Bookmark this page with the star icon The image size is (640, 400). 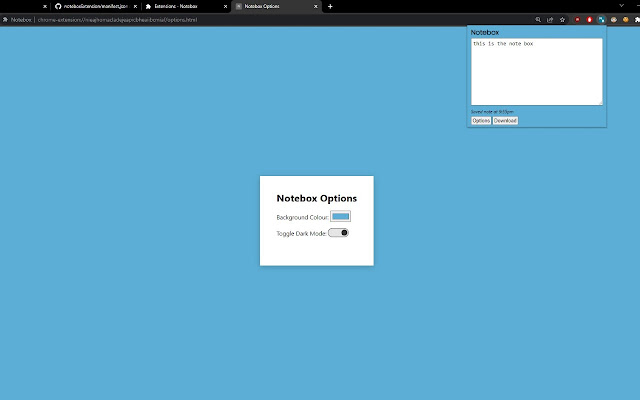click(x=563, y=19)
